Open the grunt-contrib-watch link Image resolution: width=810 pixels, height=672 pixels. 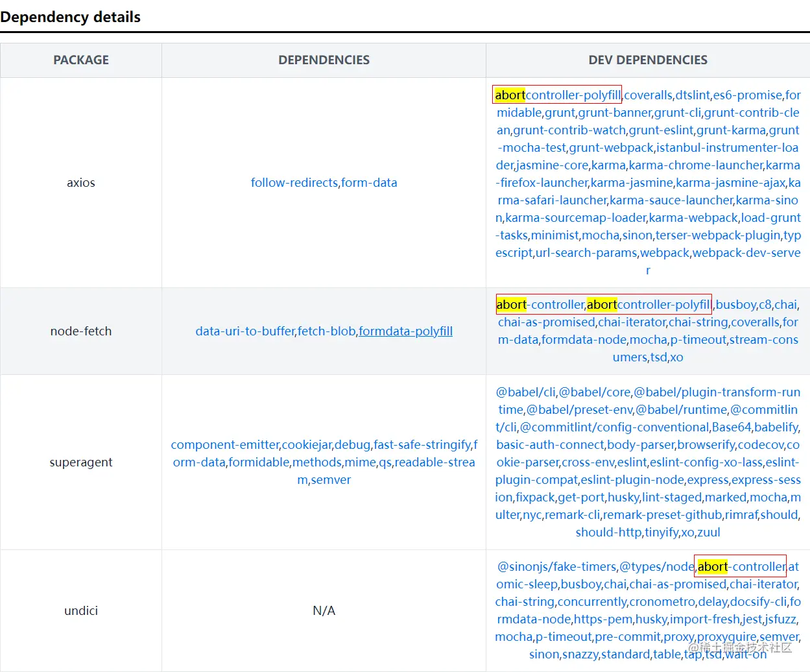570,130
